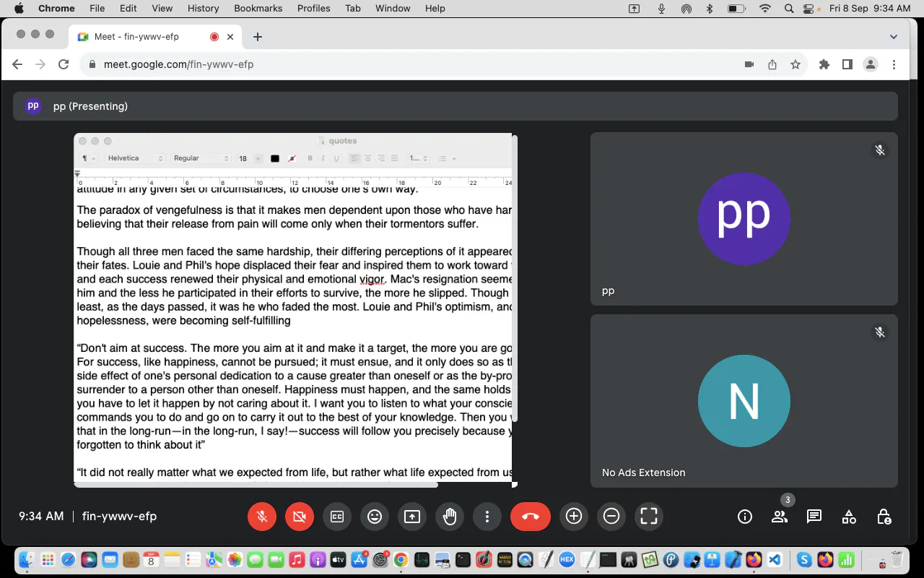
Task: Open a new tab with plus button
Action: pyautogui.click(x=258, y=37)
